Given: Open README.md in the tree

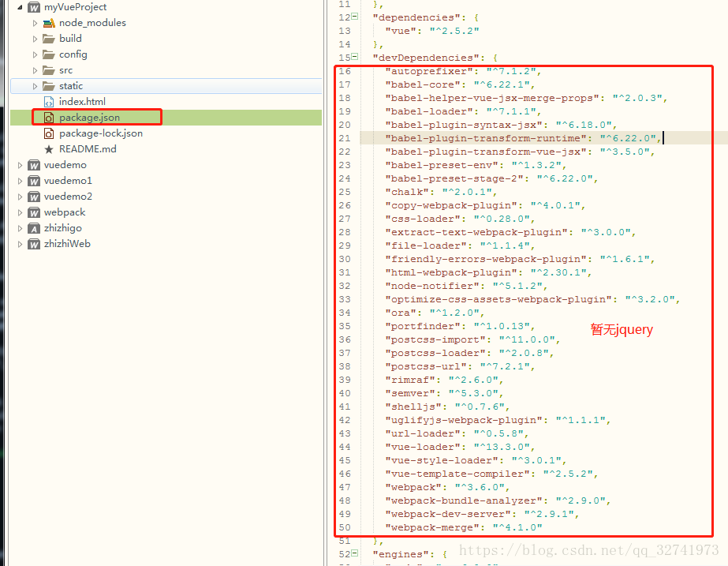Looking at the screenshot, I should [88, 149].
